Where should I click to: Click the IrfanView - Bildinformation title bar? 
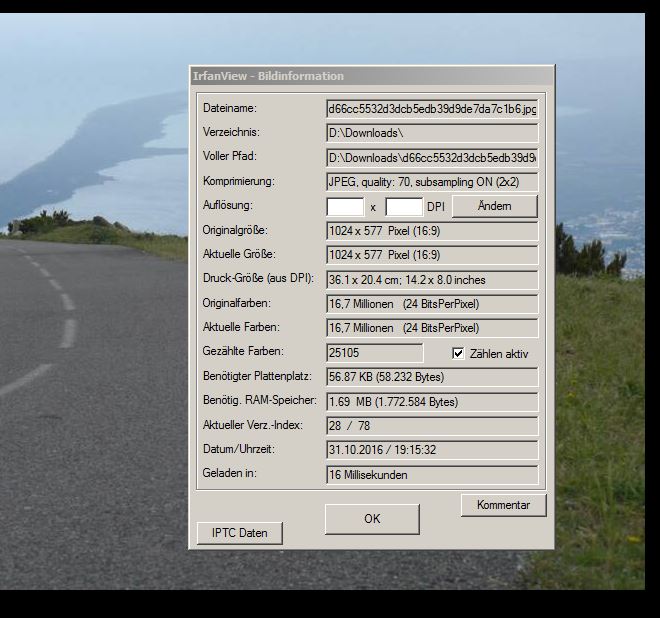coord(370,76)
